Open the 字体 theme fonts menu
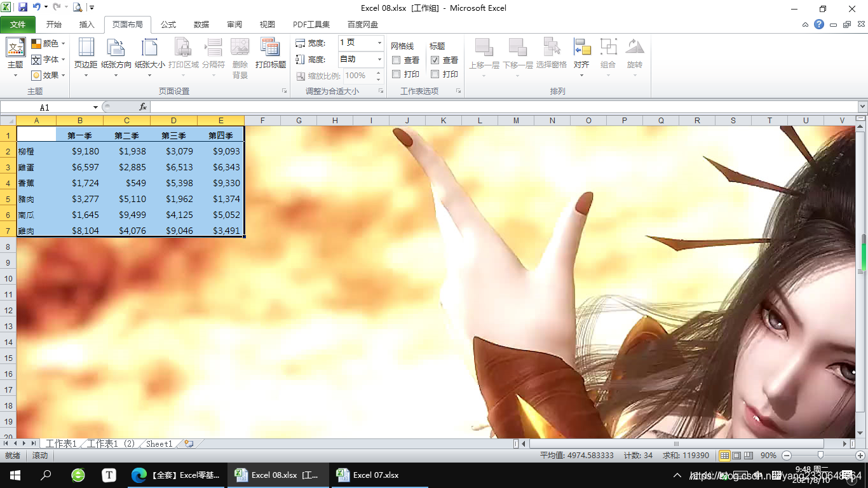The height and width of the screenshot is (488, 868). click(x=48, y=59)
